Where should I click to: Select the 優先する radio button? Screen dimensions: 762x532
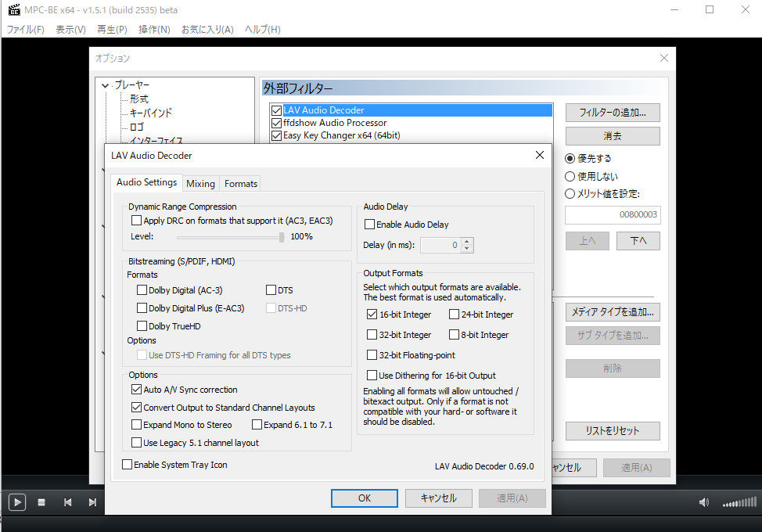(570, 158)
